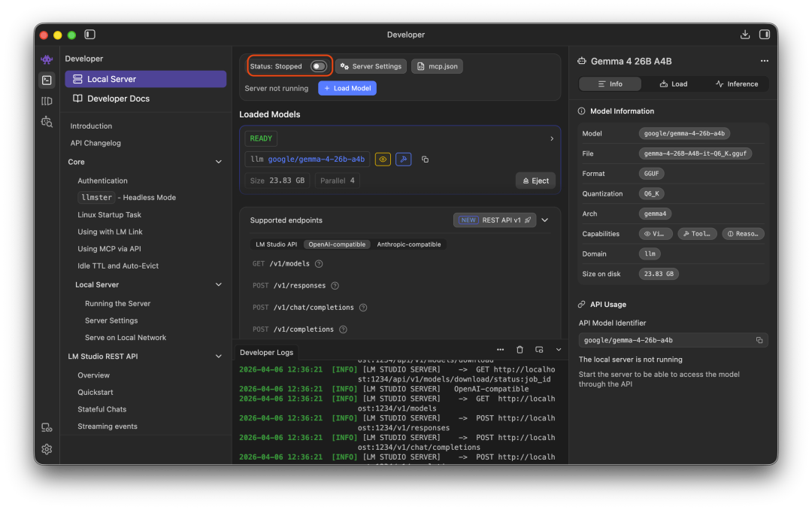The image size is (812, 510).
Task: Toggle visibility with the eye icon on the model row
Action: point(382,159)
